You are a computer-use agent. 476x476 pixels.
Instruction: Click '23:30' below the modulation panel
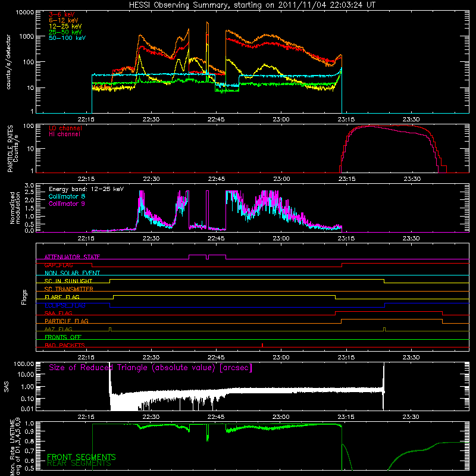click(411, 239)
